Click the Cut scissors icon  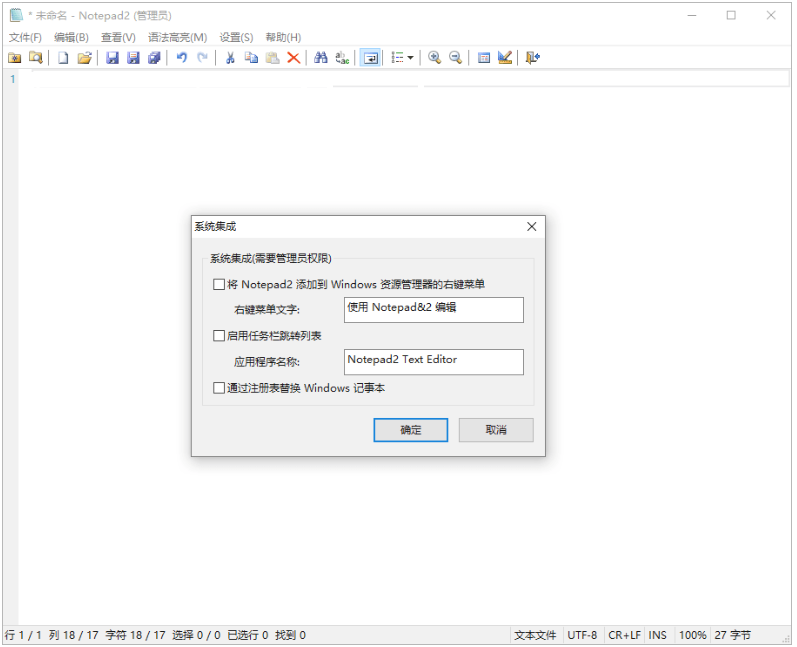tap(229, 58)
